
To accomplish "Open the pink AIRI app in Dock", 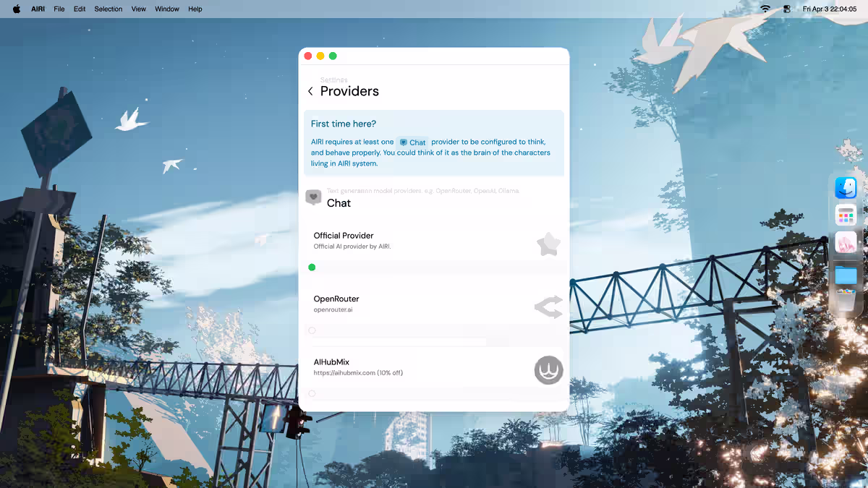I will tap(846, 242).
